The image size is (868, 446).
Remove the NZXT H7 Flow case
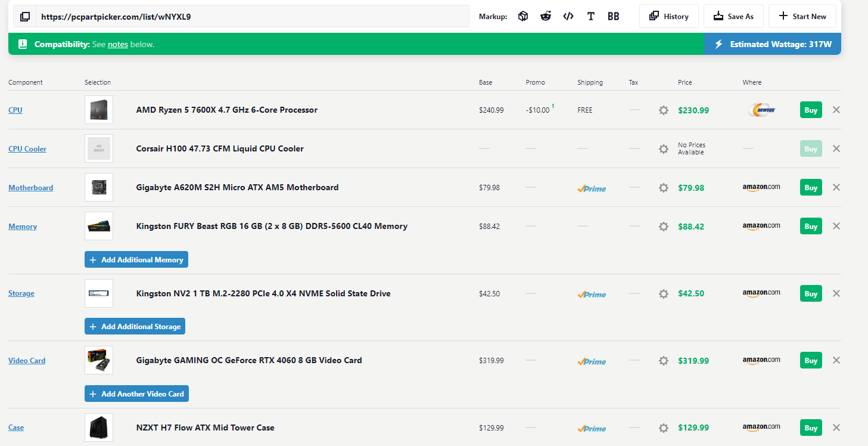pyautogui.click(x=836, y=428)
